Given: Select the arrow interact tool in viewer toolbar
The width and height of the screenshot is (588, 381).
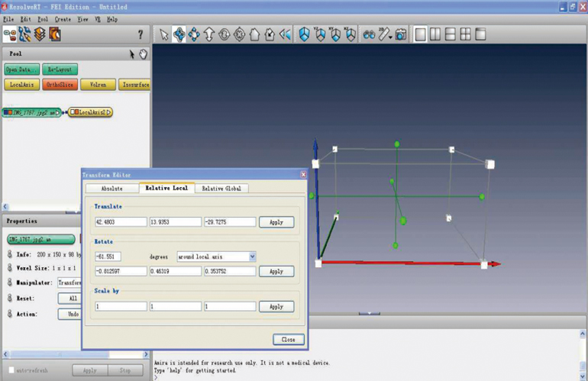Looking at the screenshot, I should [x=163, y=34].
